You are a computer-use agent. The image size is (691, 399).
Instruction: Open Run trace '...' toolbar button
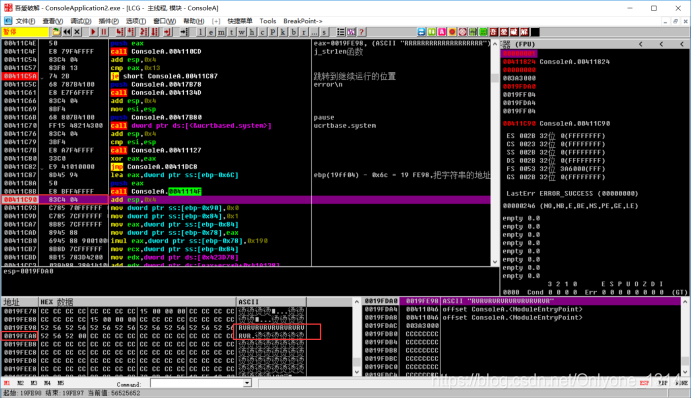(x=314, y=32)
